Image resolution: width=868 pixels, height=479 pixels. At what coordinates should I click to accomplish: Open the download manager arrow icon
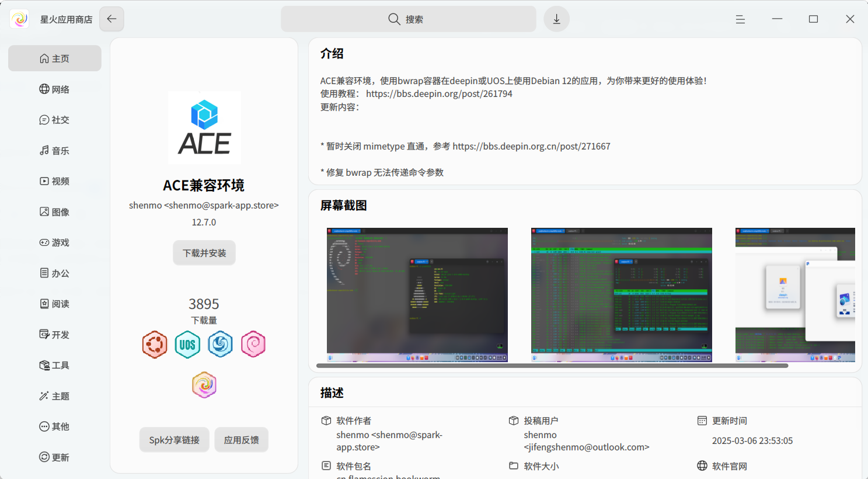[556, 19]
